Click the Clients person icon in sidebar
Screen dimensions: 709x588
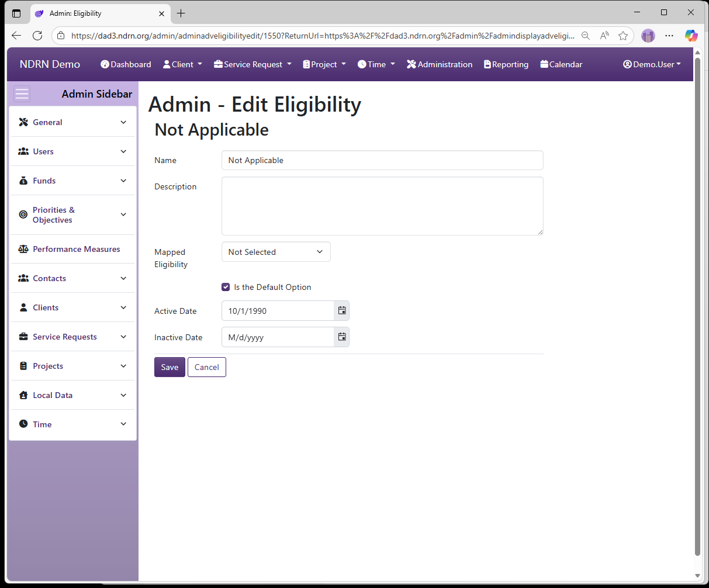pos(23,307)
